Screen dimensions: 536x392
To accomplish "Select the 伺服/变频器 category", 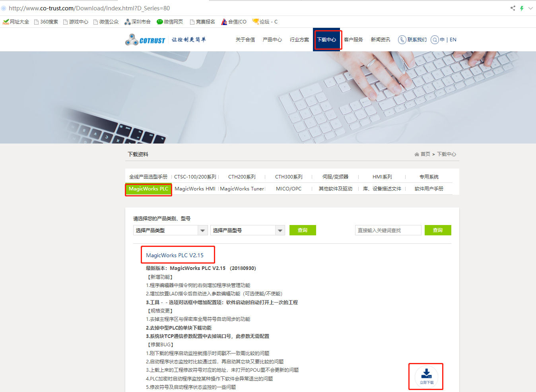I will point(335,177).
